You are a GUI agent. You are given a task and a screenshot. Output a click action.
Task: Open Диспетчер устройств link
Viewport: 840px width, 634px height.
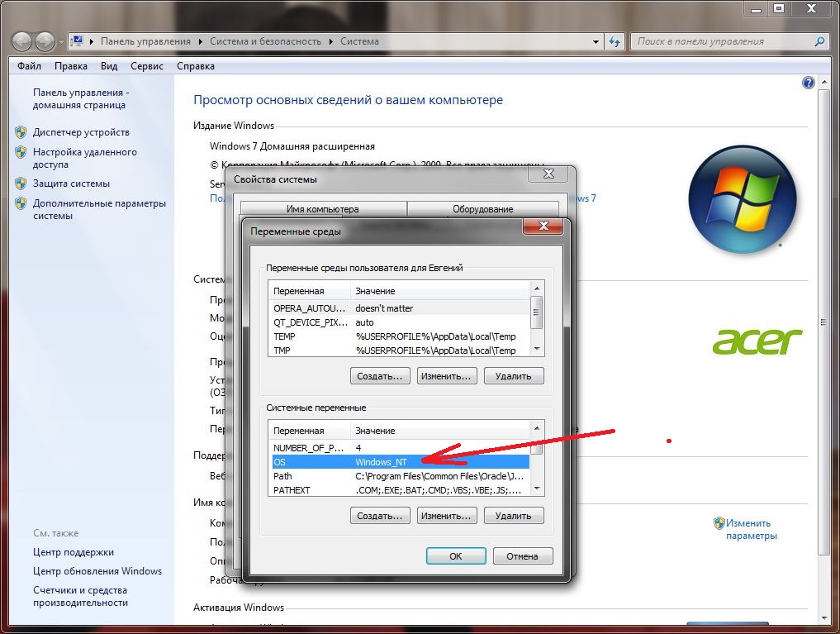point(81,131)
